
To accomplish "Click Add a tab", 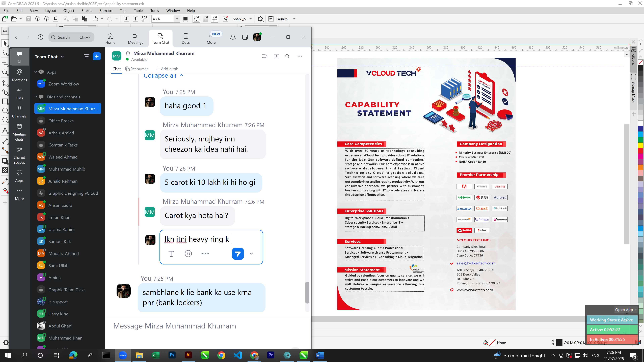I will click(167, 69).
